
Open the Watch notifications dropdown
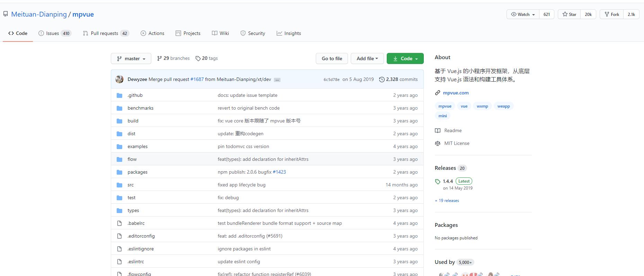pos(523,14)
